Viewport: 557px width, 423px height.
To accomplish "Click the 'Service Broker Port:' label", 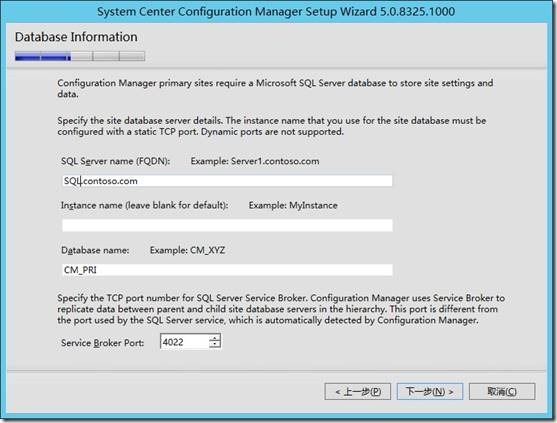I will pos(103,343).
